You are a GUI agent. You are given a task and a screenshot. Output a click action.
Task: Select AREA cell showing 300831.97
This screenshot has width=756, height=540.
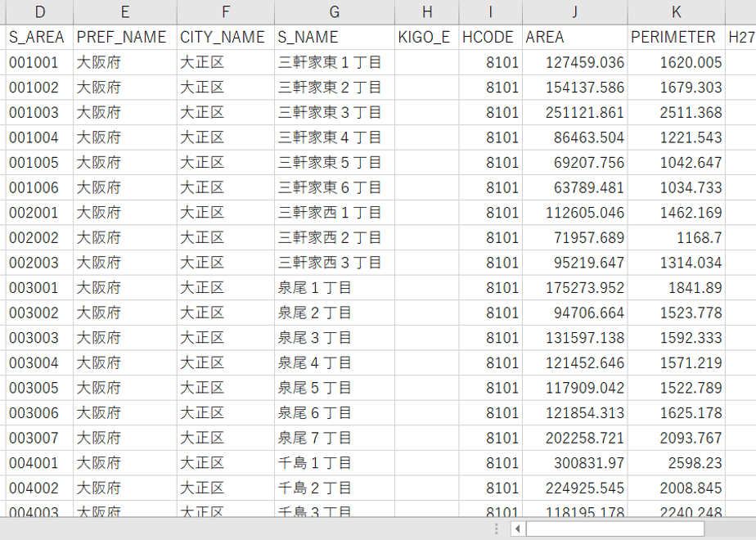coord(574,463)
